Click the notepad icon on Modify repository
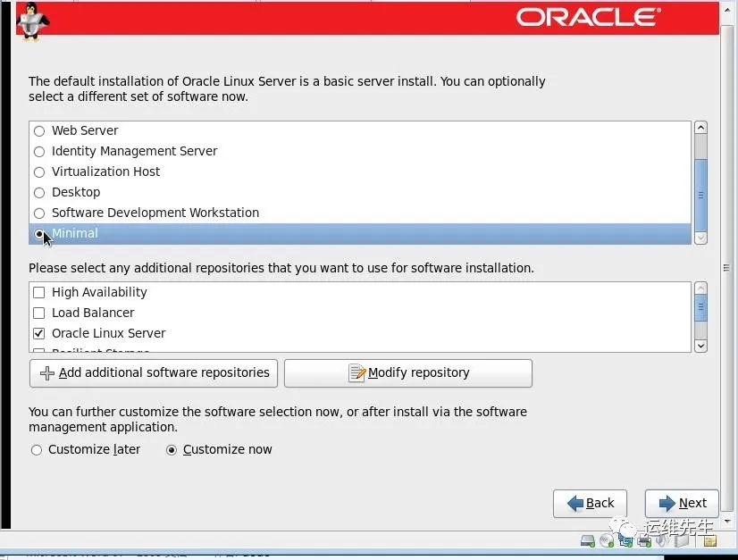738x560 pixels. coord(356,373)
